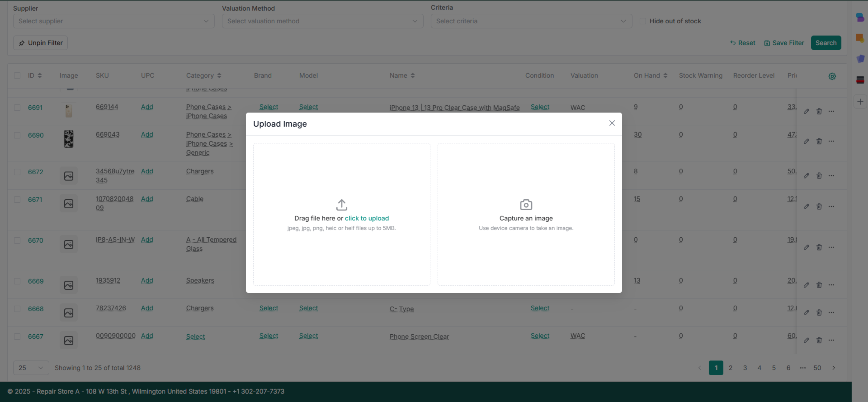Image resolution: width=868 pixels, height=402 pixels.
Task: Check the row checkbox for item 6669
Action: [17, 281]
